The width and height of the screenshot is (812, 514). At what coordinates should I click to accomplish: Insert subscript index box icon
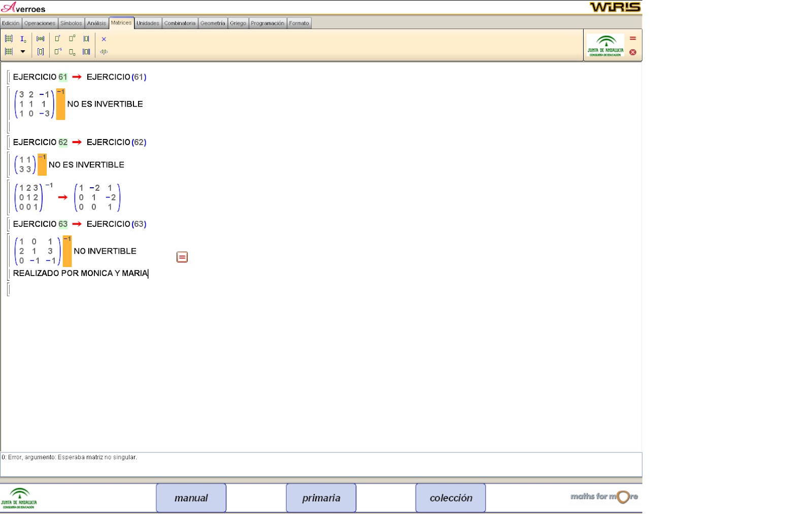(x=72, y=51)
